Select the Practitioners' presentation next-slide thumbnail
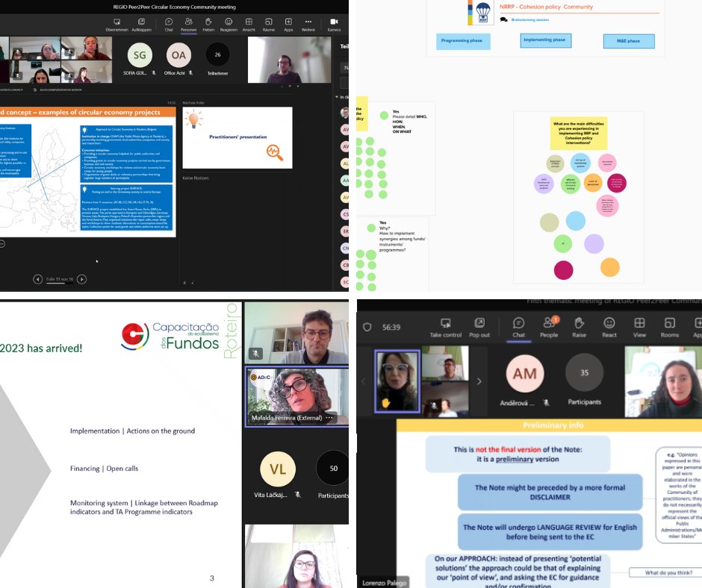The width and height of the screenshot is (702, 588). click(x=237, y=137)
